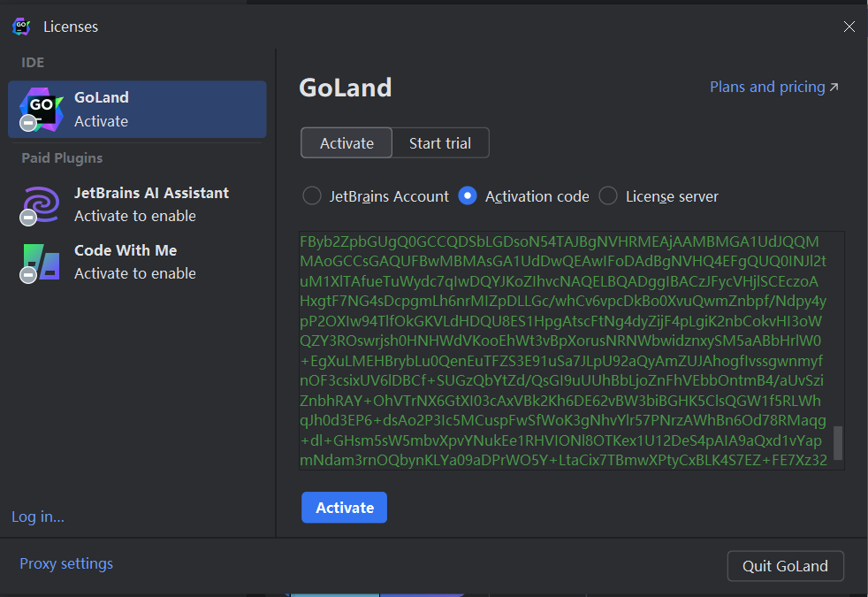Click the code line starting with FByb2ZpbGUg
Image resolution: width=868 pixels, height=597 pixels.
[560, 241]
